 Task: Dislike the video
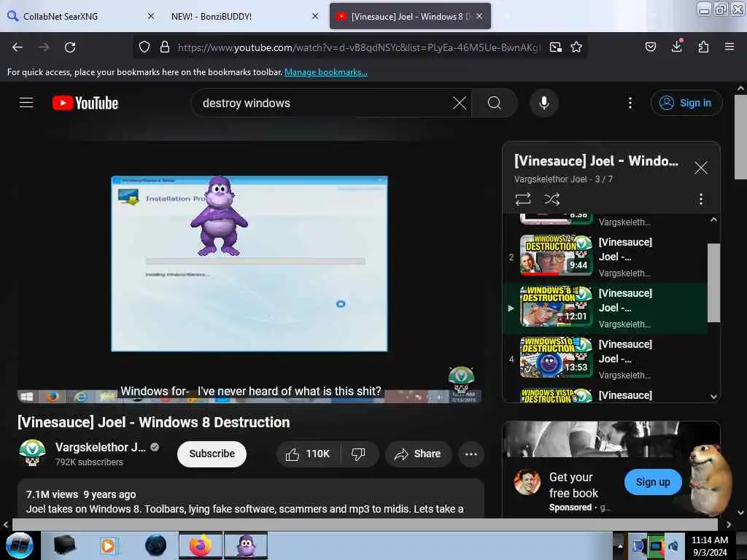(x=359, y=454)
